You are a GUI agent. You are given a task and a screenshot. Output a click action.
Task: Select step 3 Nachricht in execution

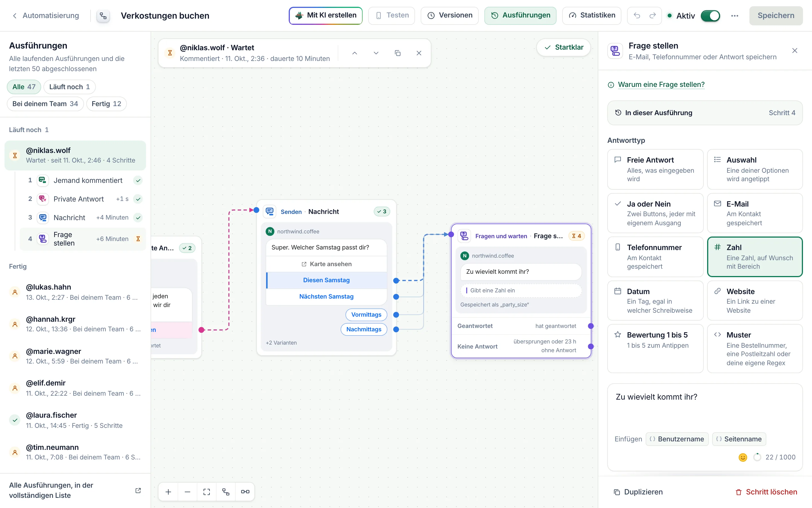(83, 217)
